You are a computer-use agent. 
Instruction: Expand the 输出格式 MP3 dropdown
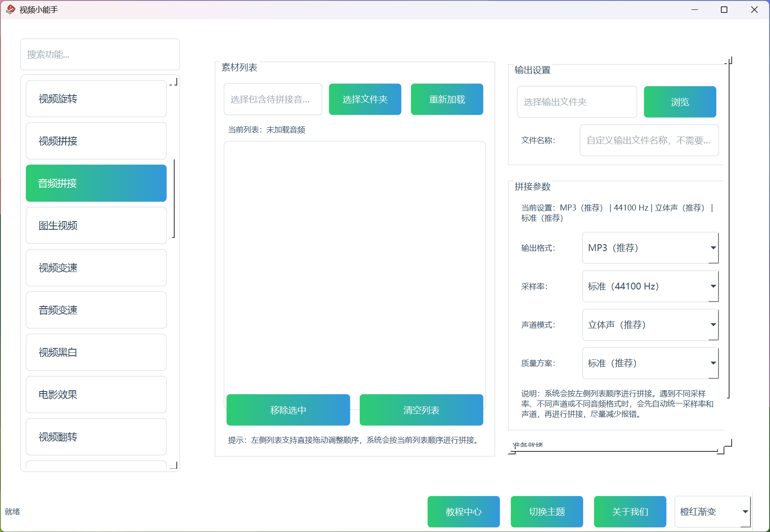(650, 248)
